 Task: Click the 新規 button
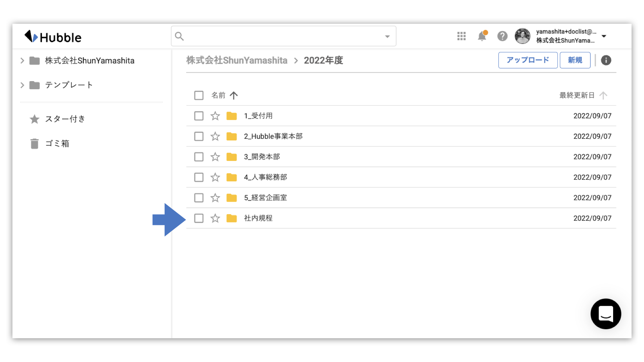tap(575, 60)
